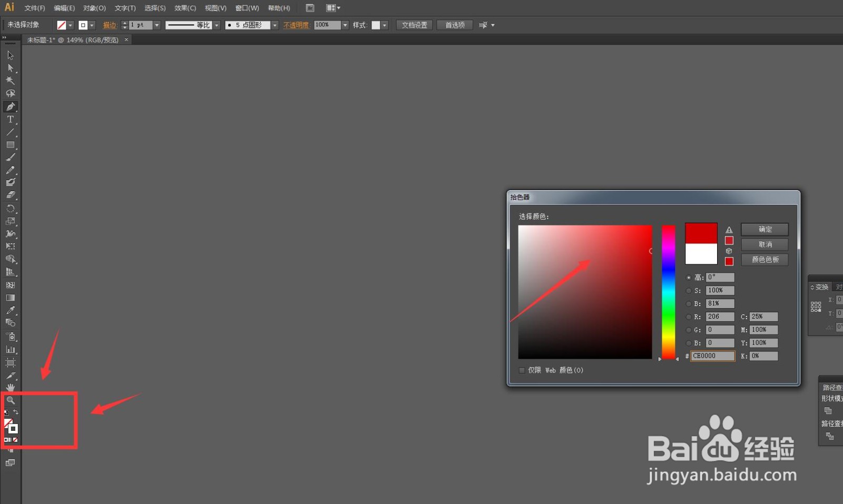Viewport: 843px width, 504px height.
Task: Select the Mesh tool
Action: click(11, 285)
